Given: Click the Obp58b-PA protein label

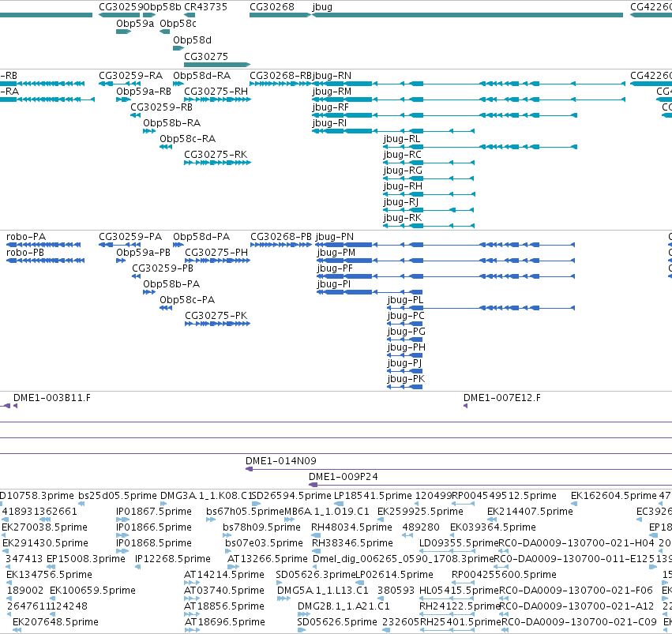Looking at the screenshot, I should 171,284.
